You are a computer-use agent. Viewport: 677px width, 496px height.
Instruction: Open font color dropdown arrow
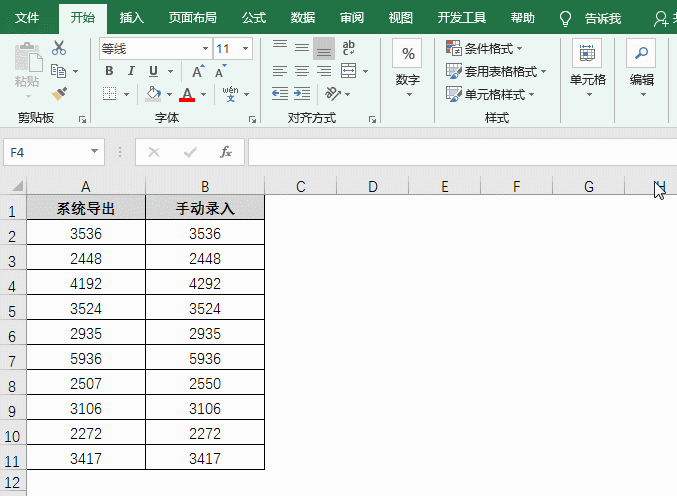203,94
